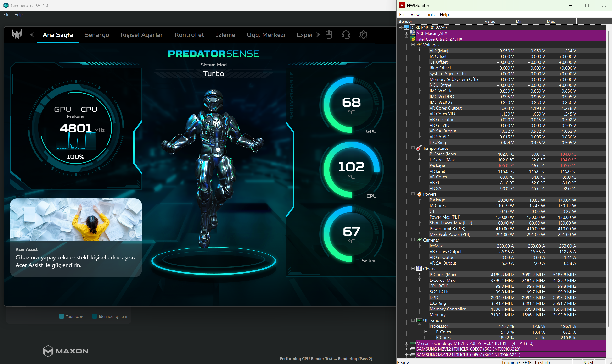Open the Uyg. Merkezi tab

[266, 35]
